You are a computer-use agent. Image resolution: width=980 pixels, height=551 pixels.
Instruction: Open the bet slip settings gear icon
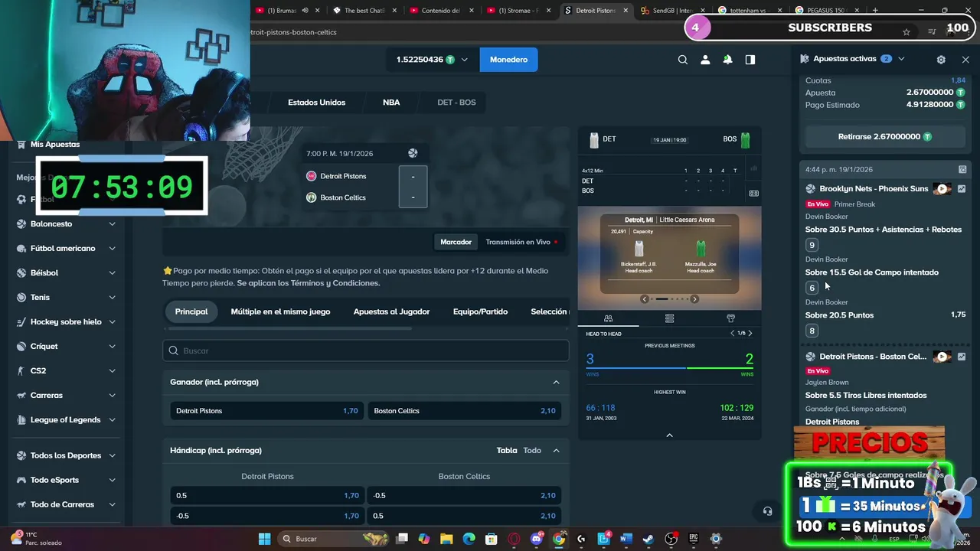coord(941,59)
